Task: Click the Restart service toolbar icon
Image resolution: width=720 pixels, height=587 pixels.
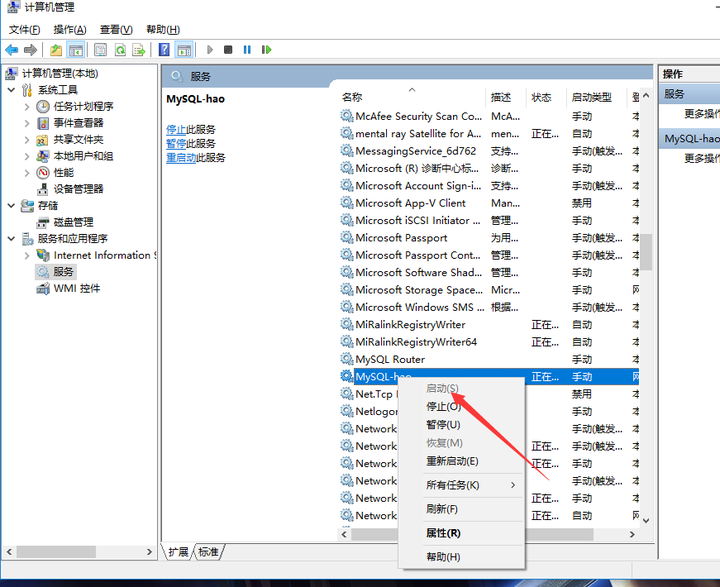Action: click(x=266, y=50)
